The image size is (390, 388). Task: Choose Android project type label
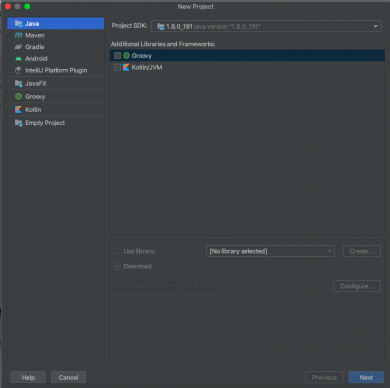pyautogui.click(x=36, y=59)
